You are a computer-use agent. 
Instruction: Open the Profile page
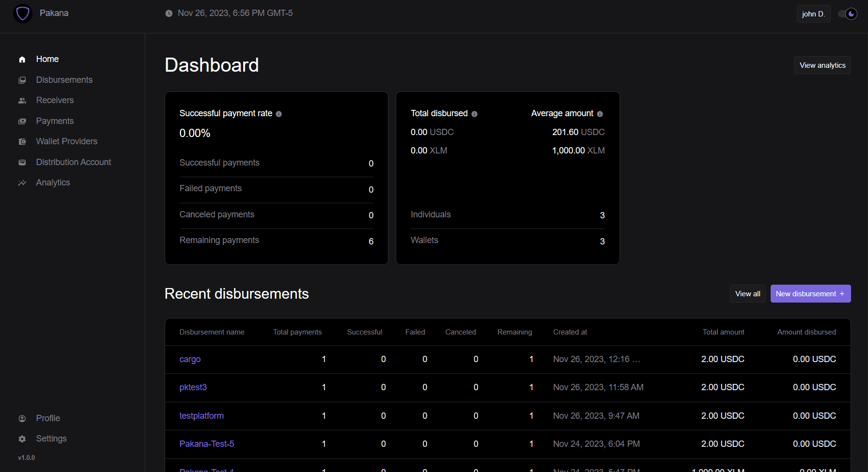pyautogui.click(x=48, y=418)
